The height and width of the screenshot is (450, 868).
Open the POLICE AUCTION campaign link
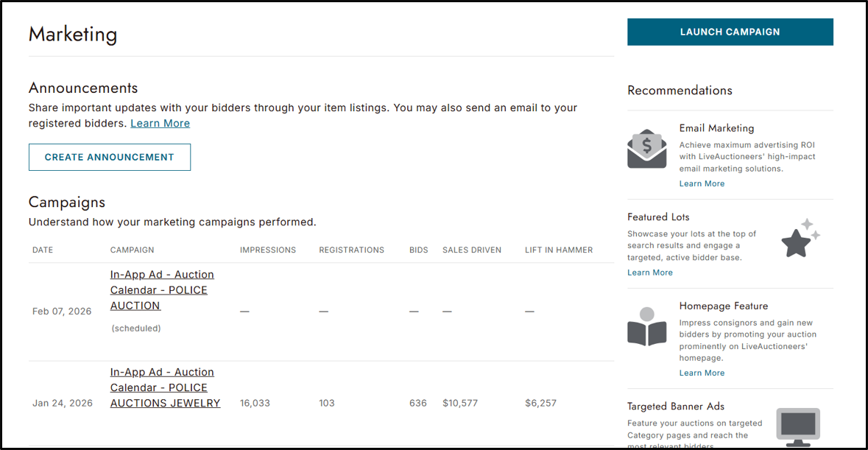[x=162, y=290]
